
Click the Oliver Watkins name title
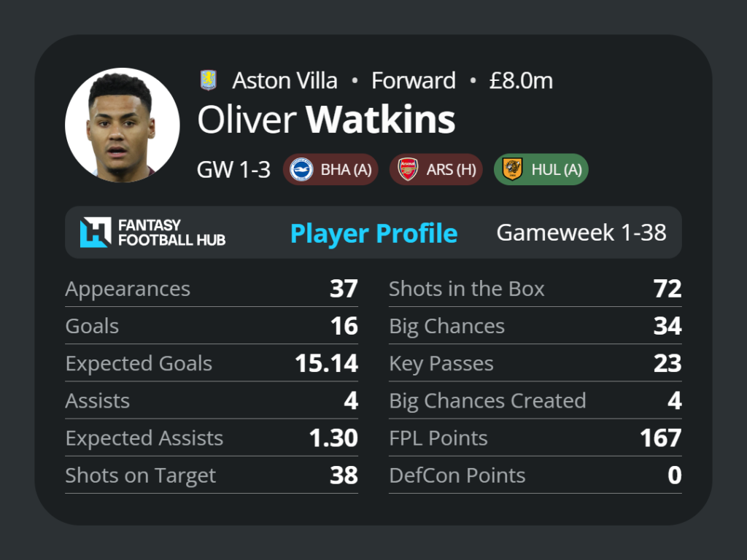326,120
